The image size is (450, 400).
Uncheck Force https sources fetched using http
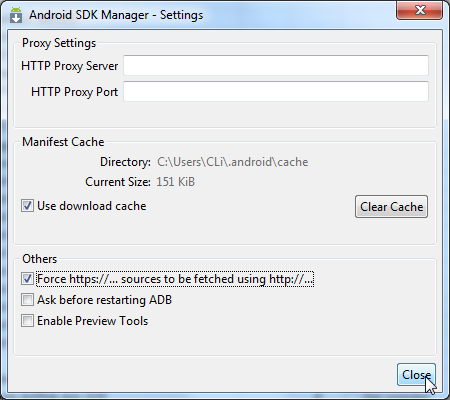(x=27, y=279)
